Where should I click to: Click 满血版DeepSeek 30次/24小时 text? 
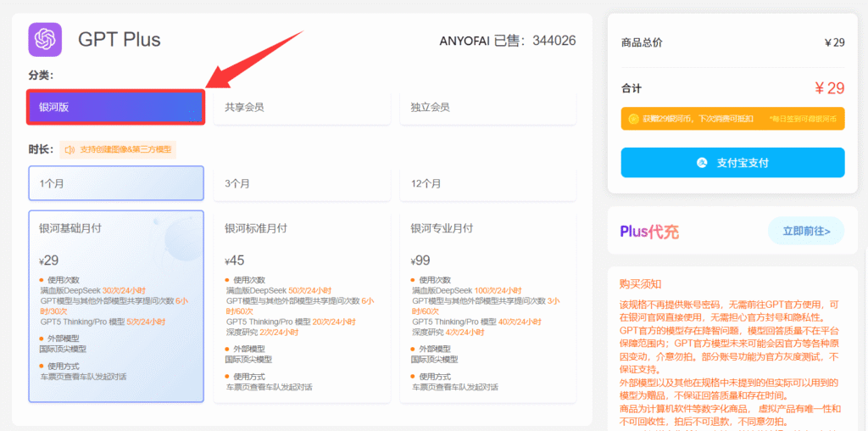(93, 290)
